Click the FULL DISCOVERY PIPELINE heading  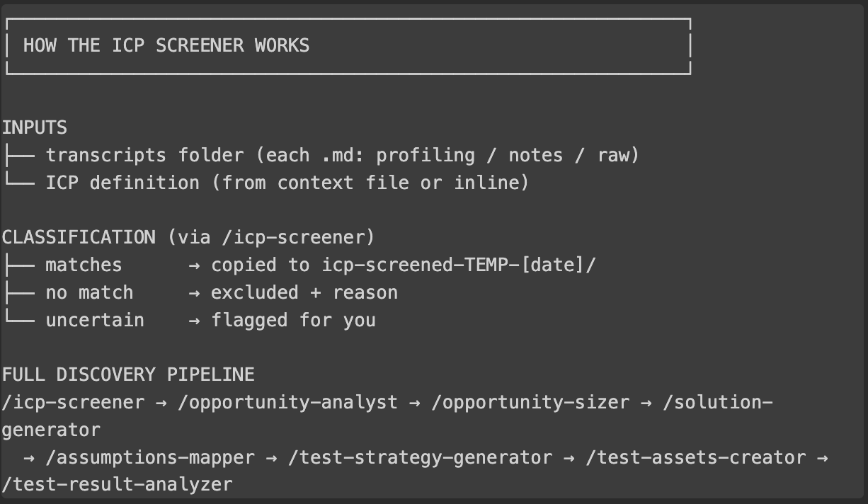pos(128,374)
